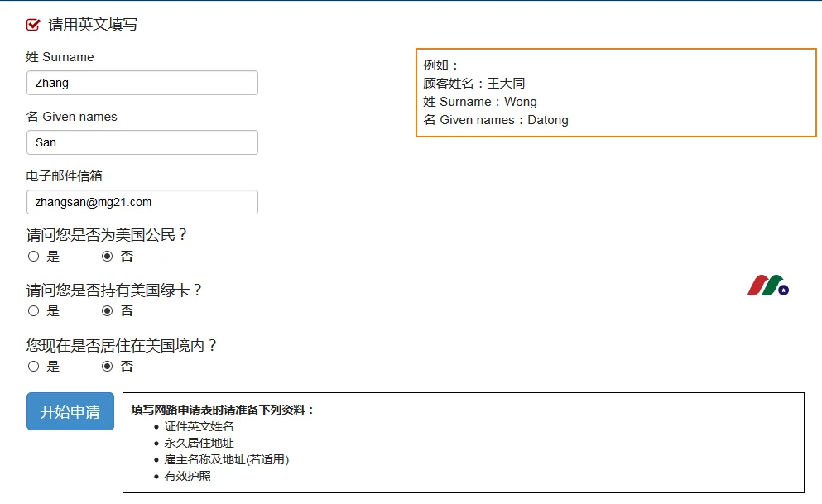The width and height of the screenshot is (822, 504).
Task: Click the bullet item 雇主名称及地址(若适用)
Action: [x=227, y=459]
